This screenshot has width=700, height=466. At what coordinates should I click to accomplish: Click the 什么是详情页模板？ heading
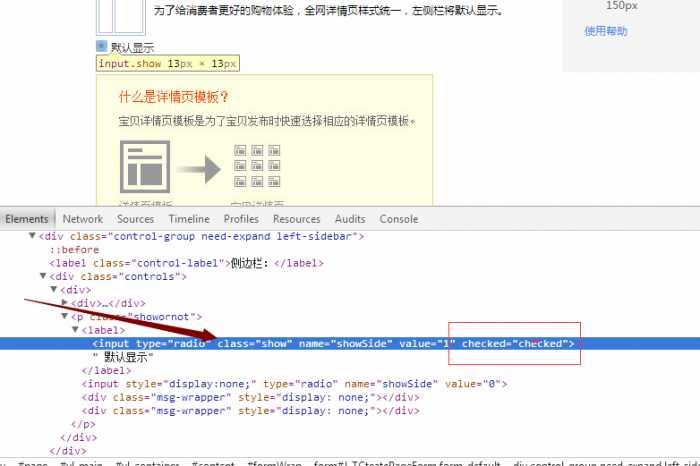pyautogui.click(x=174, y=97)
